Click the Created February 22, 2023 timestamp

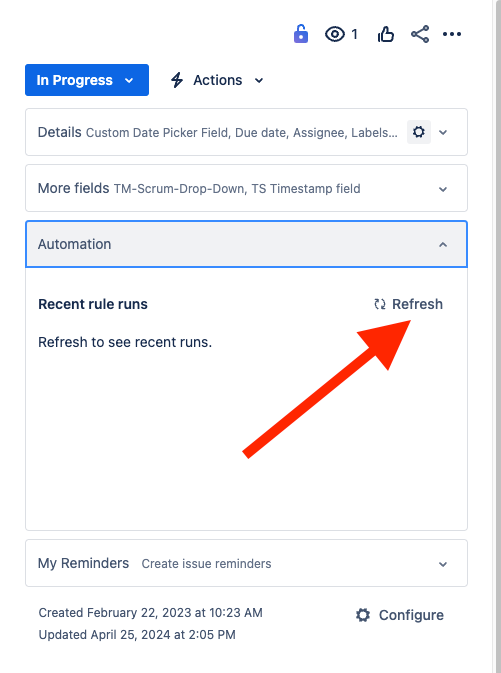click(151, 612)
